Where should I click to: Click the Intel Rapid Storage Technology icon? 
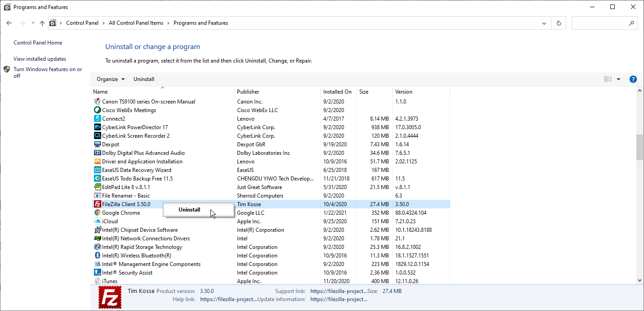[x=97, y=247]
